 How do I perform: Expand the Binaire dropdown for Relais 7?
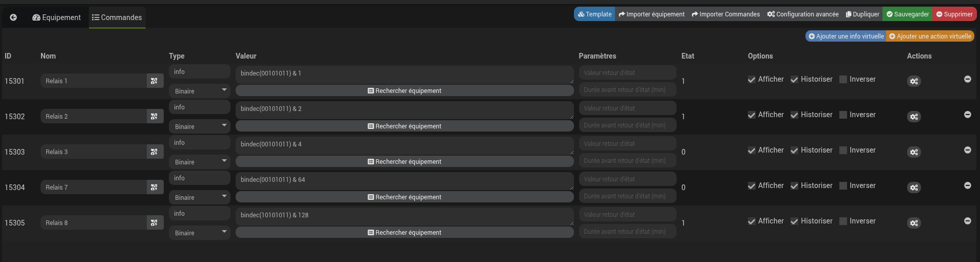(x=199, y=197)
